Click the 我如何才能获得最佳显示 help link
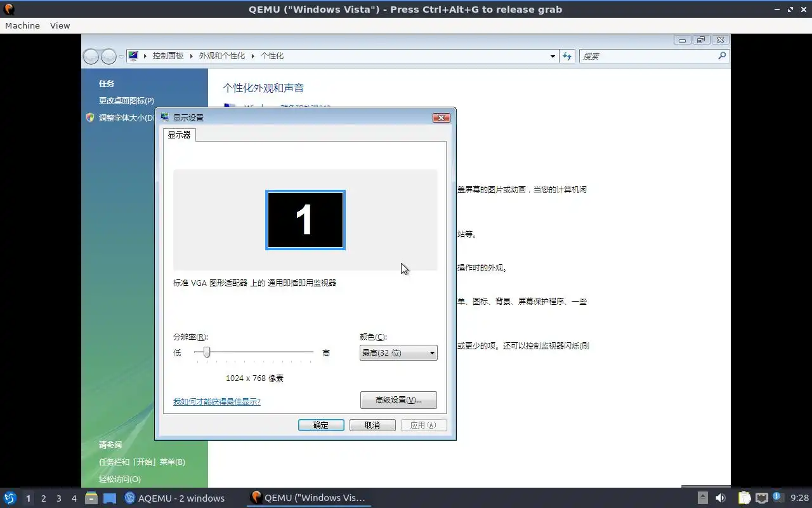The image size is (812, 508). click(217, 402)
